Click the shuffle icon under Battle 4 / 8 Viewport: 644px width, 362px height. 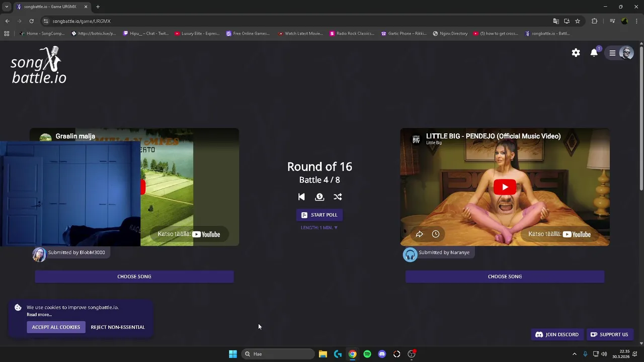(338, 197)
